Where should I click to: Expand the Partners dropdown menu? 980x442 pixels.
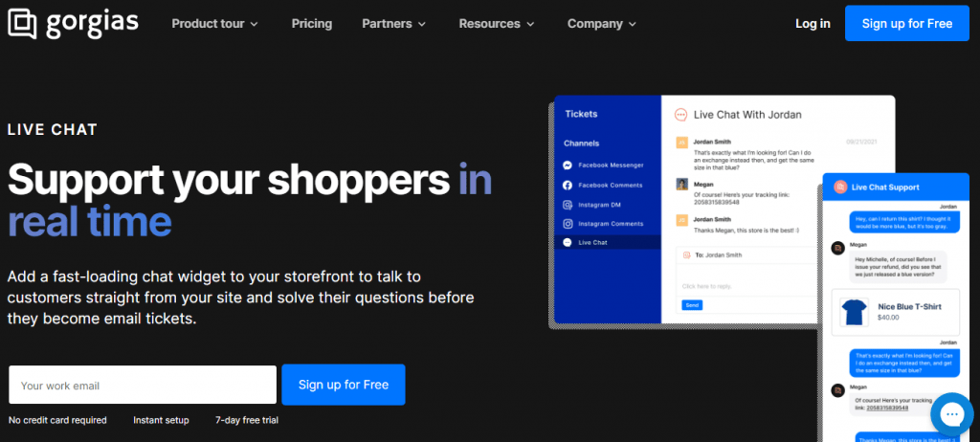point(394,24)
